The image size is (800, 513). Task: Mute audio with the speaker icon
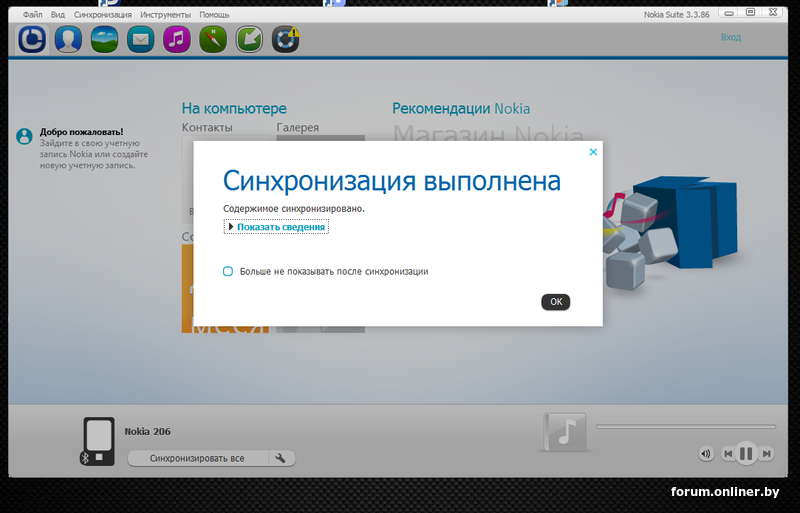[x=706, y=453]
